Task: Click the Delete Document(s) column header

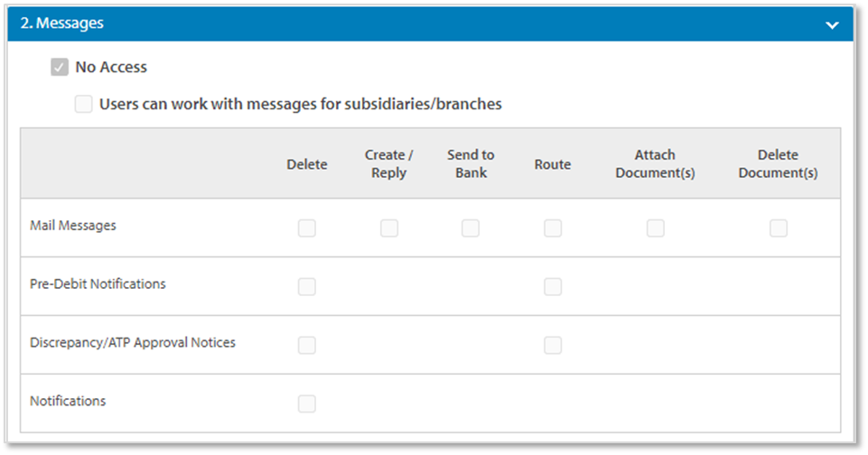Action: 778,164
